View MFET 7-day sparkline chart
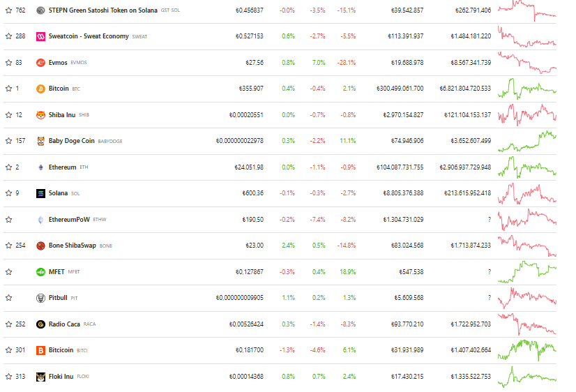The width and height of the screenshot is (576, 392). pos(527,272)
